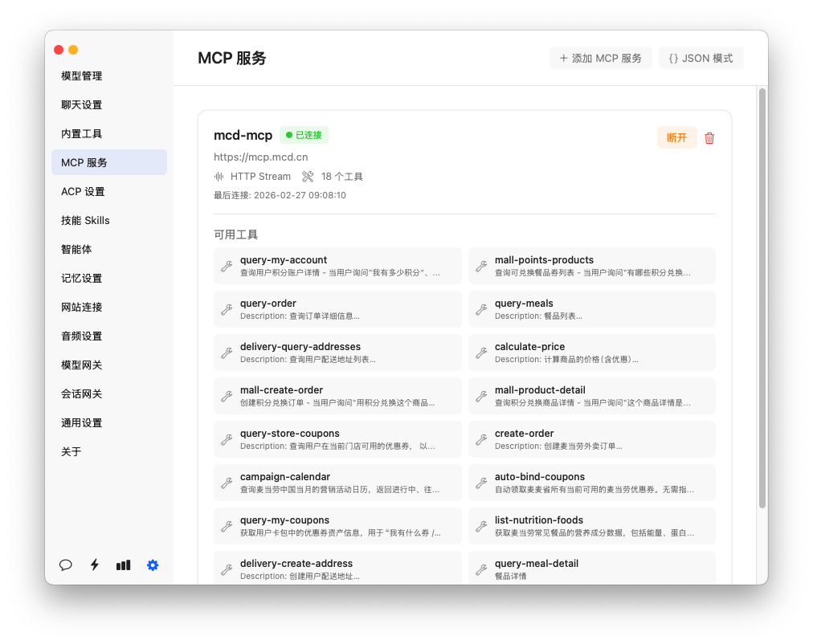Click the https://mcp.mcd.cn server URL
This screenshot has width=813, height=644.
[260, 157]
